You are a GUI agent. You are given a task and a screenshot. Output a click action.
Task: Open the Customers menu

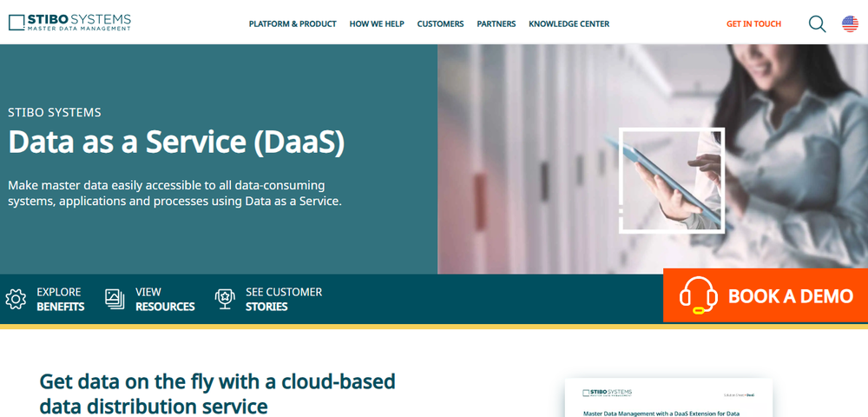pos(440,23)
